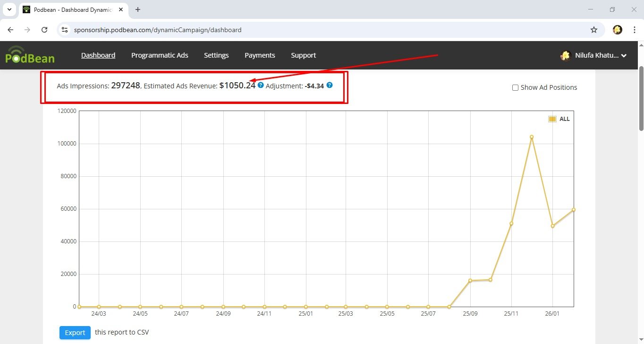The width and height of the screenshot is (644, 344).
Task: Click help icon beside Adjustment amount
Action: click(x=330, y=86)
